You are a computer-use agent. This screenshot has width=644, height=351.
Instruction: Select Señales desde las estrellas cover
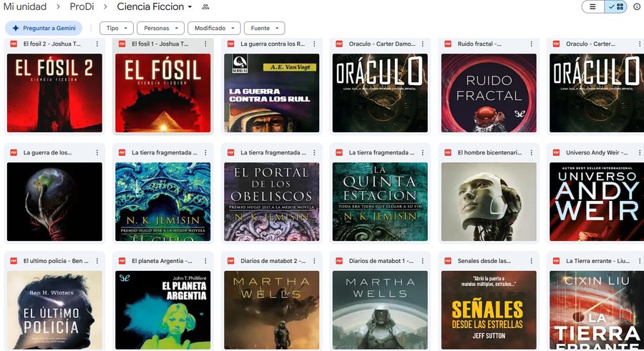pos(489,310)
